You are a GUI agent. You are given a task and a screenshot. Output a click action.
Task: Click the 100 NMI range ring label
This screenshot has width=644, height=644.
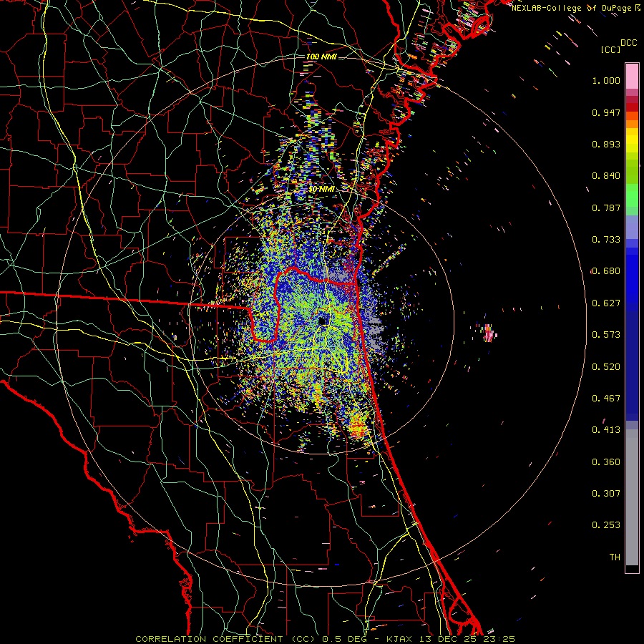tap(321, 57)
